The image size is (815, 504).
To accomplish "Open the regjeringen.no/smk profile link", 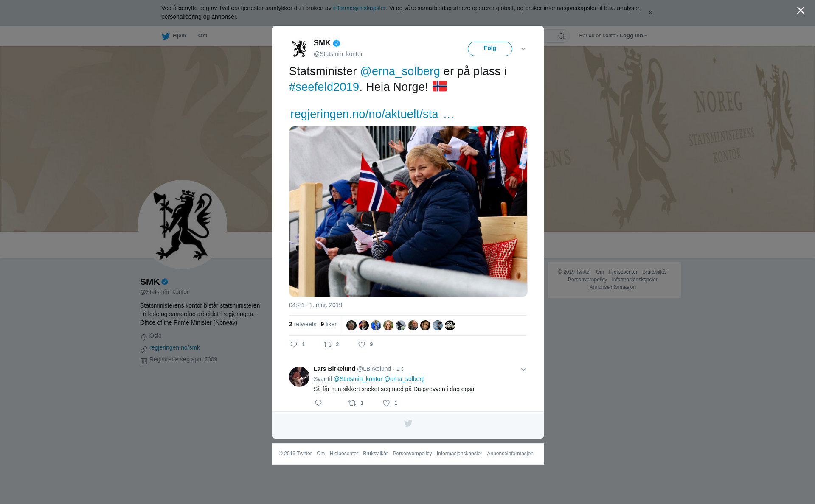I will pos(174,347).
